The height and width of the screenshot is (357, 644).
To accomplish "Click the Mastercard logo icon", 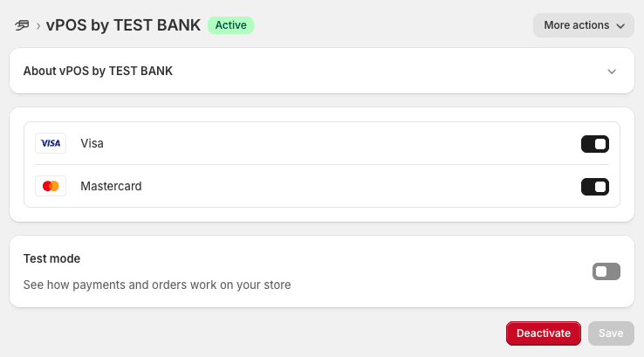I will click(x=51, y=186).
